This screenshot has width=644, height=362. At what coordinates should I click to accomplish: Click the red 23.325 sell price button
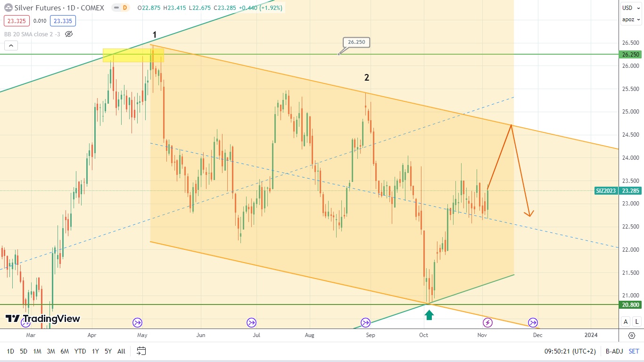point(17,21)
